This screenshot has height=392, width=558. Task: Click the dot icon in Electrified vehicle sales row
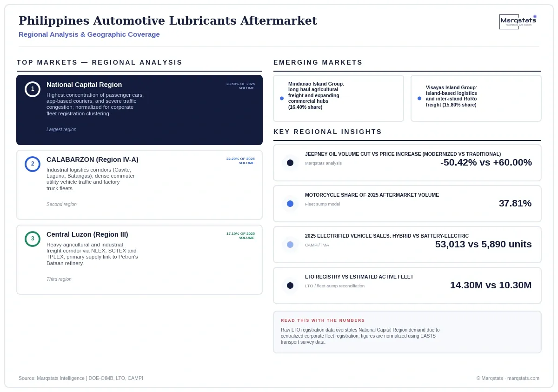[x=290, y=245]
